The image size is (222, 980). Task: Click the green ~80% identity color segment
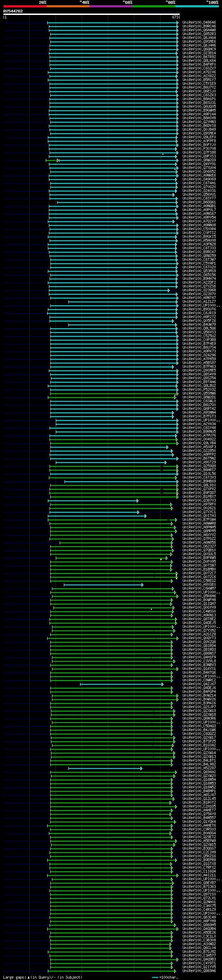point(154,6)
